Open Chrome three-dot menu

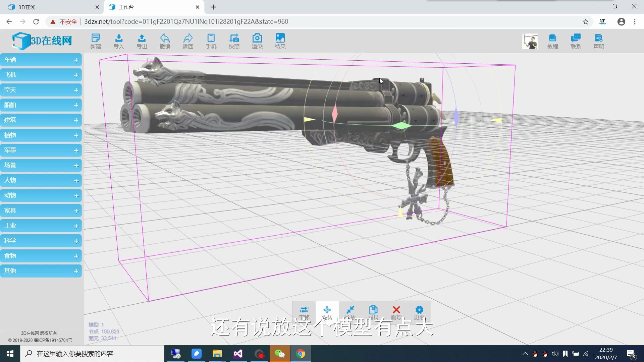635,22
